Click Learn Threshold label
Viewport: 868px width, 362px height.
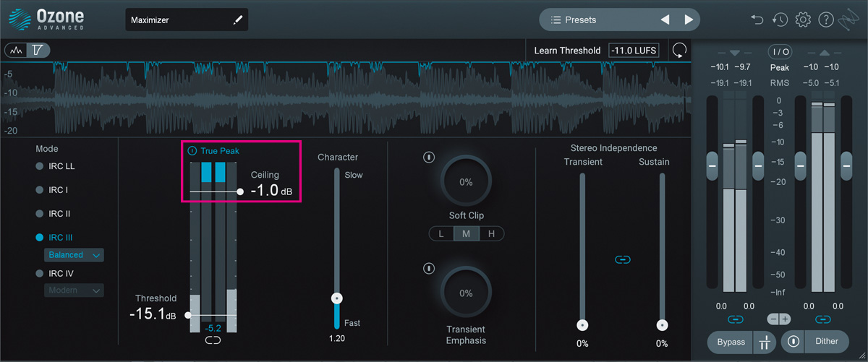(x=567, y=51)
